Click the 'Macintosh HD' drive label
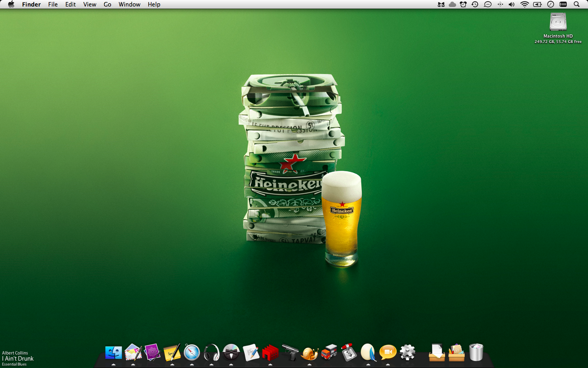Viewport: 588px width, 368px height. 558,36
